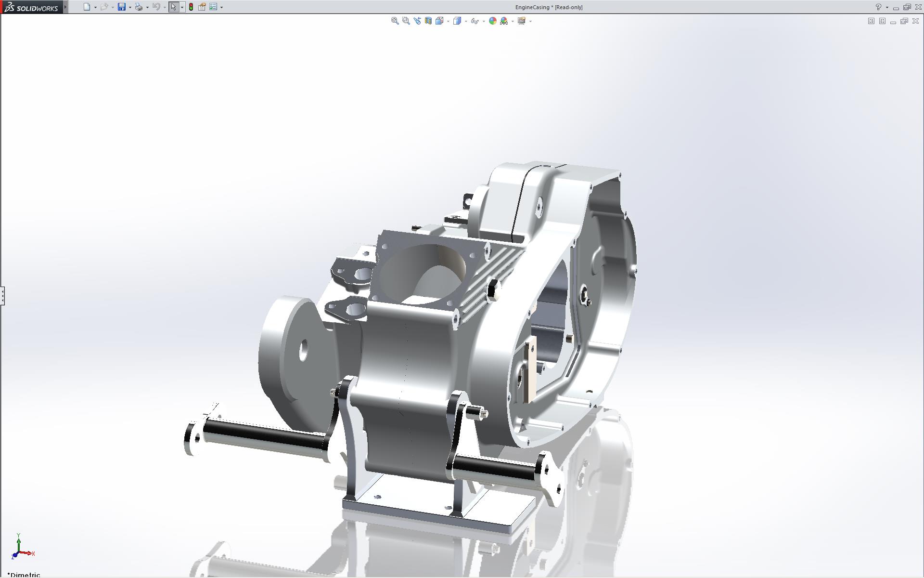This screenshot has height=578, width=924.
Task: Click the Zoom to Area magnifier
Action: 406,21
